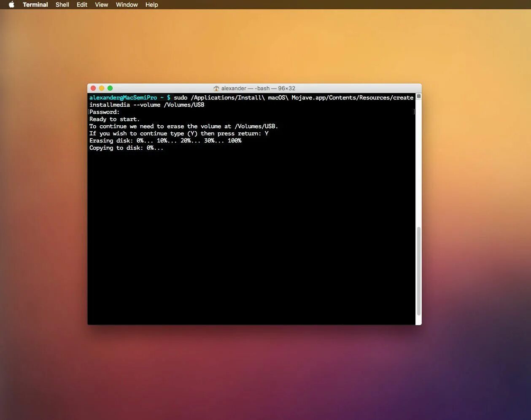The height and width of the screenshot is (420, 531).
Task: Click the 'Erasing disk: 0%...' progress line
Action: pos(165,141)
